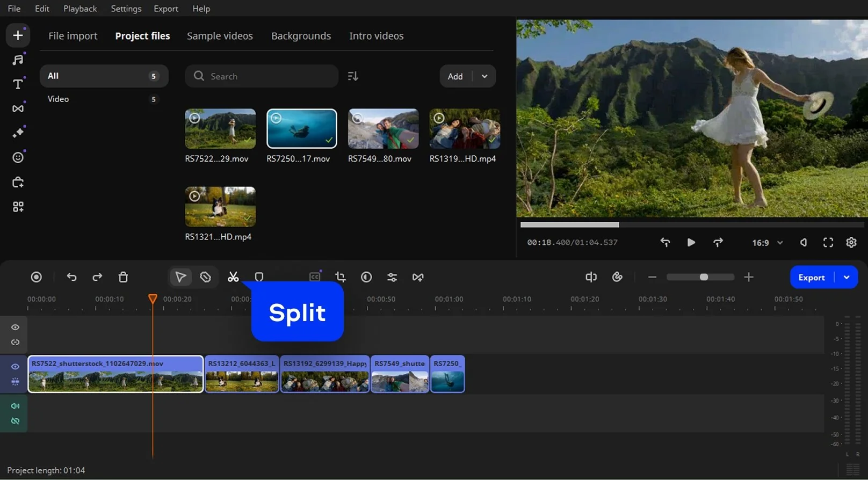This screenshot has height=480, width=868.
Task: Play the preview video
Action: 691,243
